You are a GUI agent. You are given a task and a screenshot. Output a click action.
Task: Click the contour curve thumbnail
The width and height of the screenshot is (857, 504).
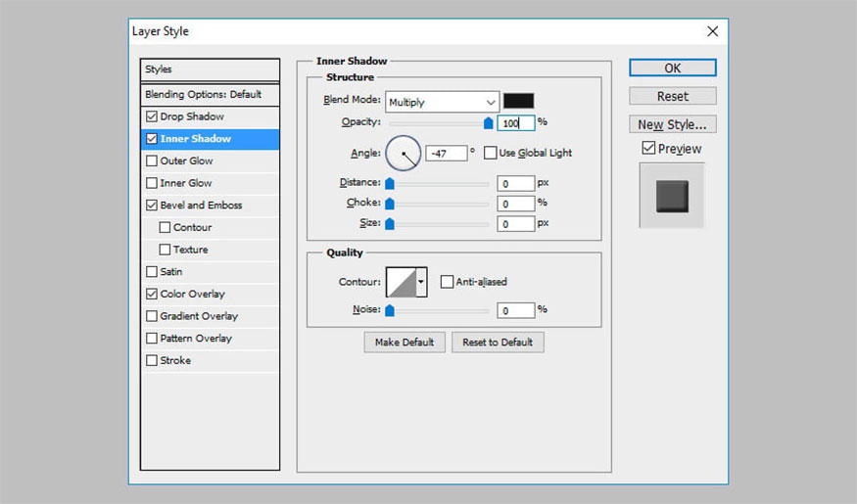(x=401, y=282)
